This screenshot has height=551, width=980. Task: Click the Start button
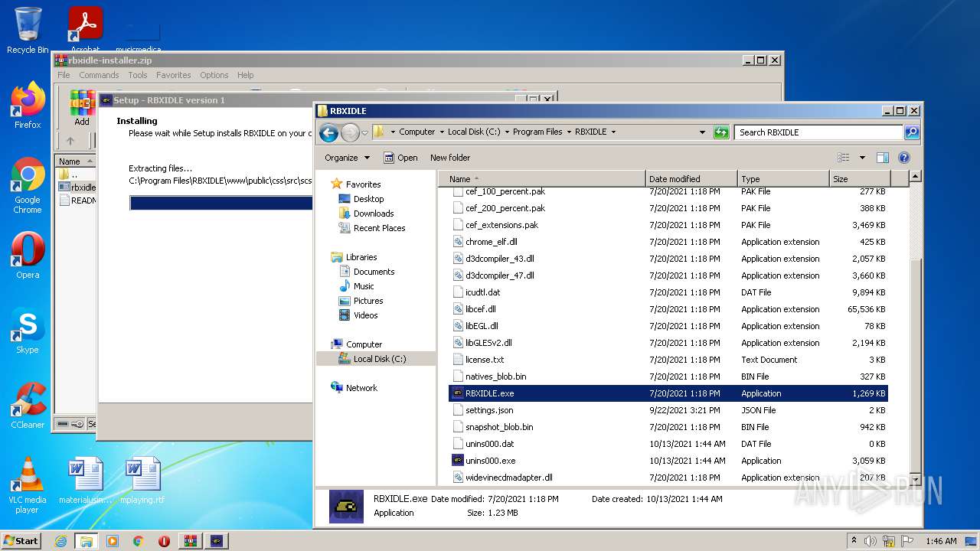pos(21,541)
